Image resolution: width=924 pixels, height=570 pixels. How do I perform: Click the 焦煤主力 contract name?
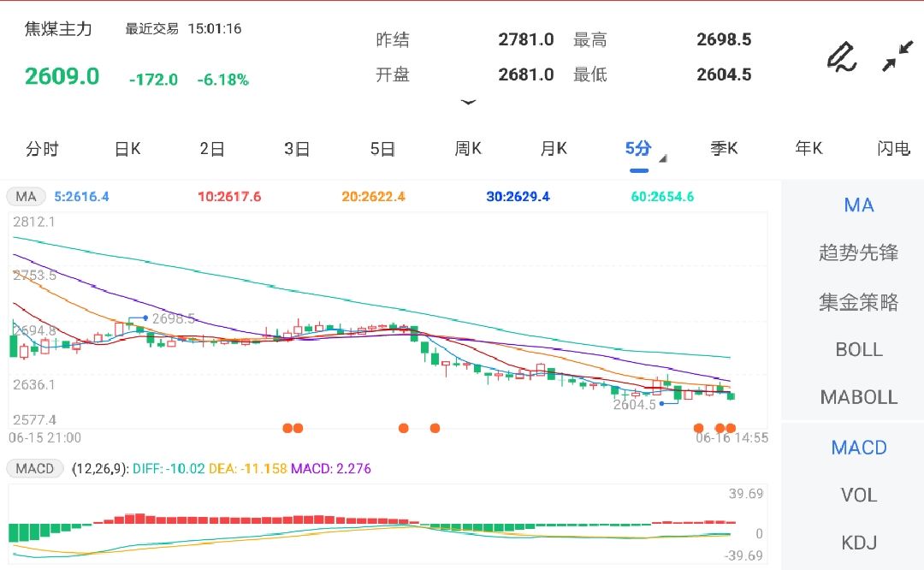tap(58, 29)
